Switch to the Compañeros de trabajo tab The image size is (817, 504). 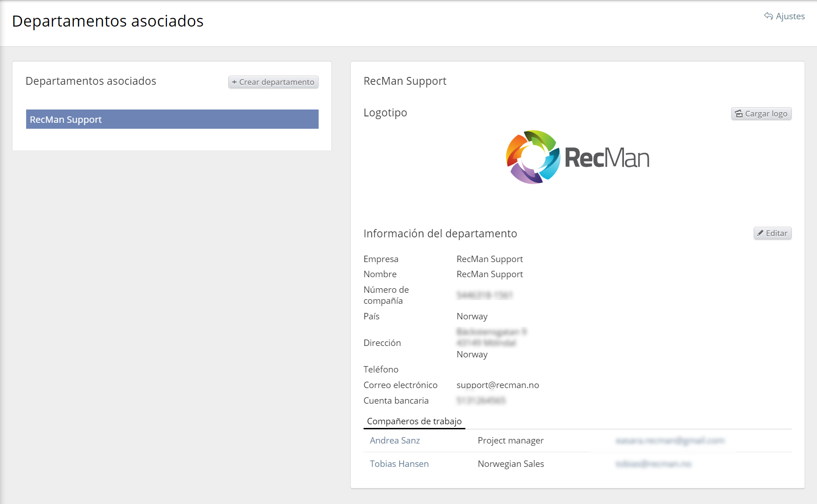(414, 421)
